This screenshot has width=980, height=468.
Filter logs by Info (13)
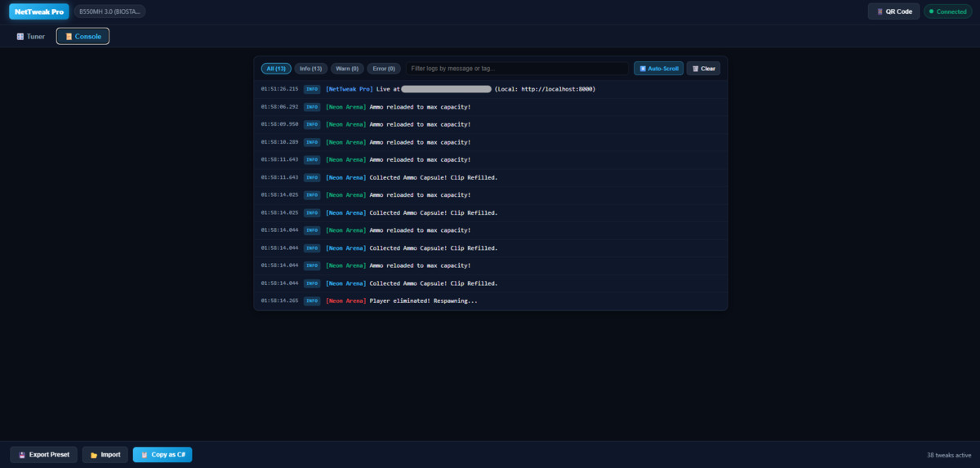(311, 69)
